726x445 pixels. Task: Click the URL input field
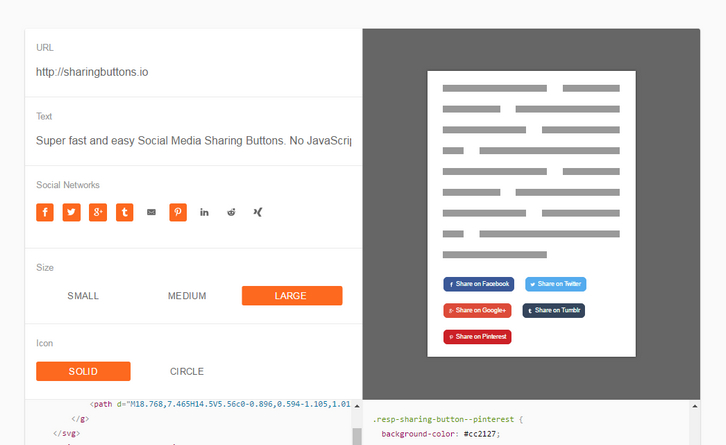click(x=193, y=72)
